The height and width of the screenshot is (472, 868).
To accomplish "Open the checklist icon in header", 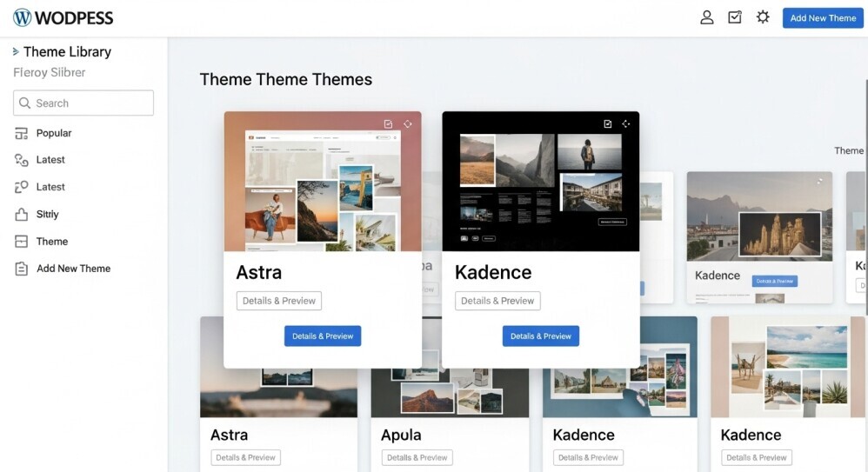I will pos(735,17).
